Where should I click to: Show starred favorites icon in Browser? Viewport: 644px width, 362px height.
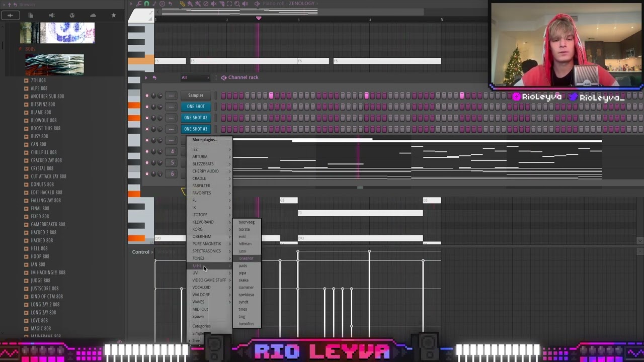tap(113, 15)
